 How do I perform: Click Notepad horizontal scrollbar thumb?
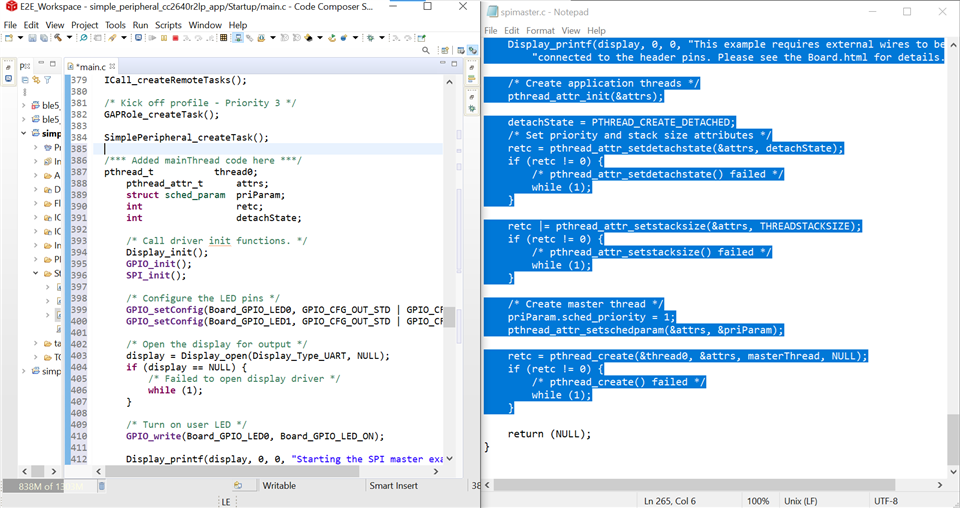(x=696, y=485)
